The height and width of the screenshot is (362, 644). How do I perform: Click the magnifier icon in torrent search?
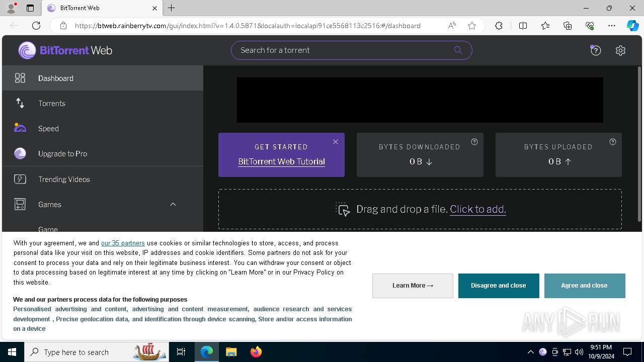(458, 50)
